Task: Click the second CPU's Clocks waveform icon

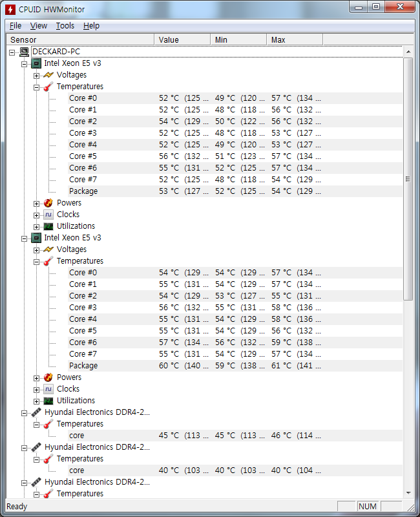Action: [48, 389]
